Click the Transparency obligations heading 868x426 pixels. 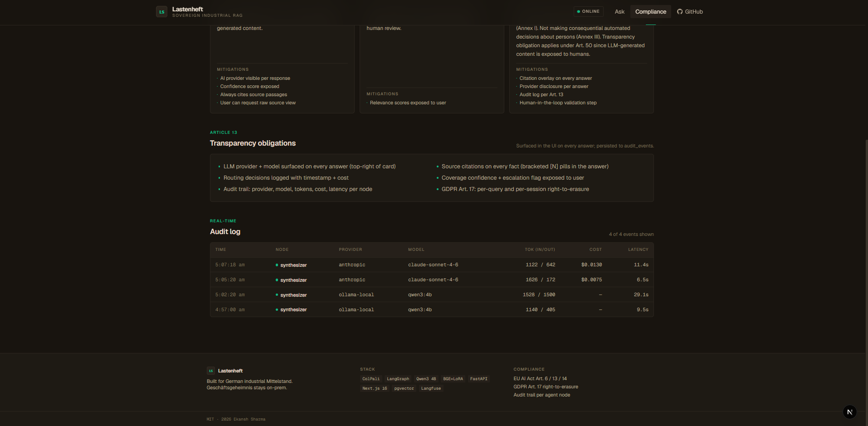click(x=253, y=143)
